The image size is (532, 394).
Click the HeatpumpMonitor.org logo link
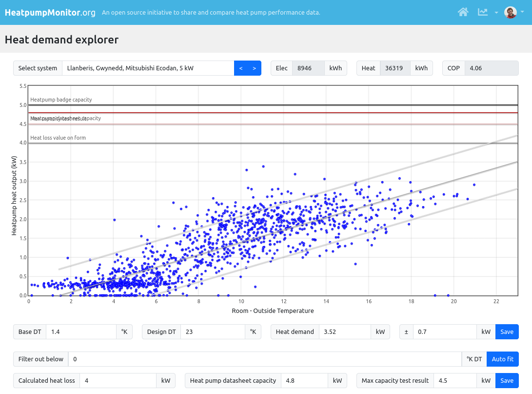coord(50,13)
